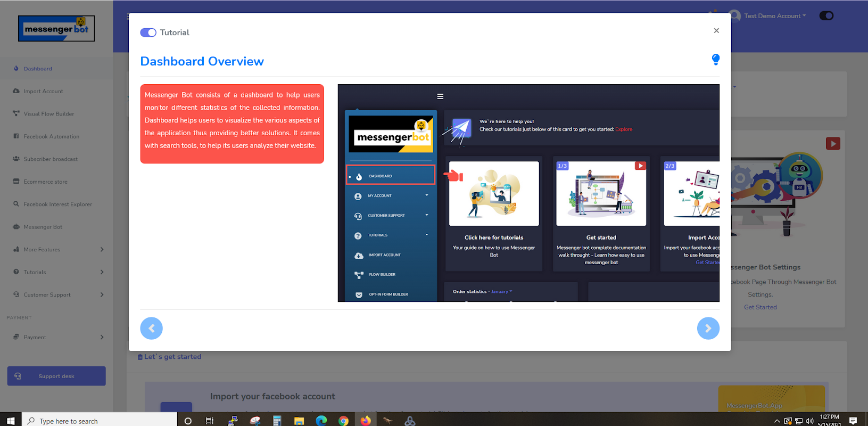Launch Calculator from the taskbar
This screenshot has width=868, height=426.
point(277,421)
